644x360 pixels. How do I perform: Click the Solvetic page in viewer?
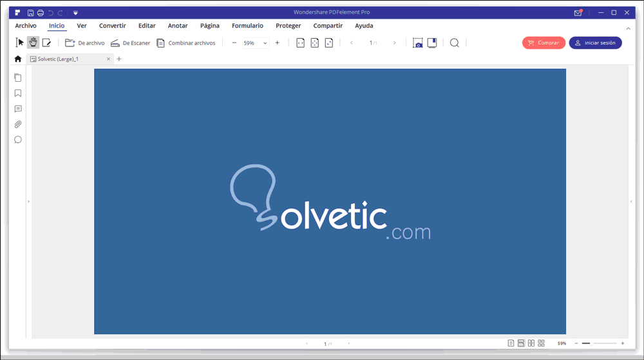point(330,201)
